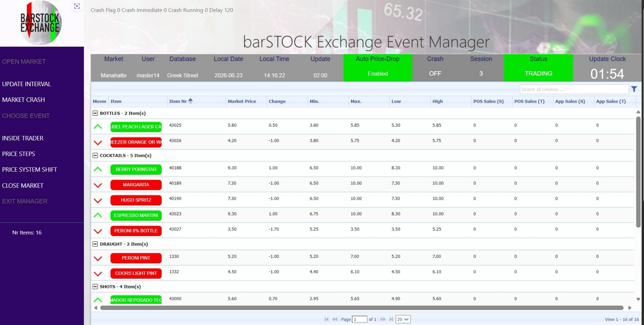Click the vertical scrollbar of the grid
Image resolution: width=644 pixels, height=325 pixels.
pyautogui.click(x=638, y=172)
